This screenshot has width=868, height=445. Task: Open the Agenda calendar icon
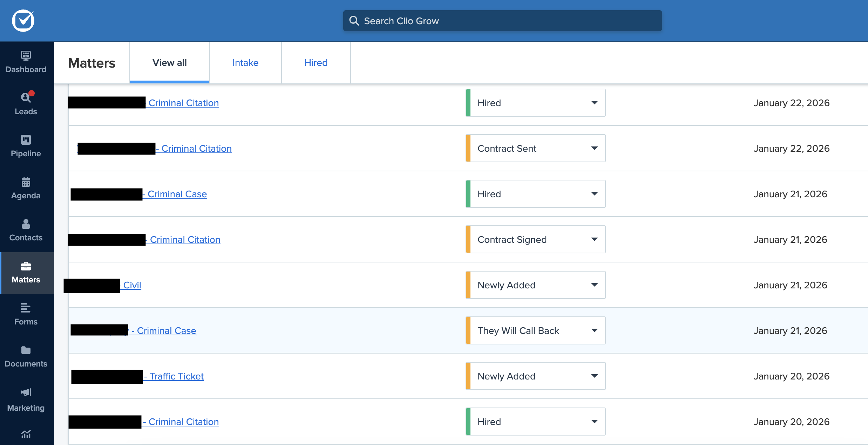click(x=26, y=182)
